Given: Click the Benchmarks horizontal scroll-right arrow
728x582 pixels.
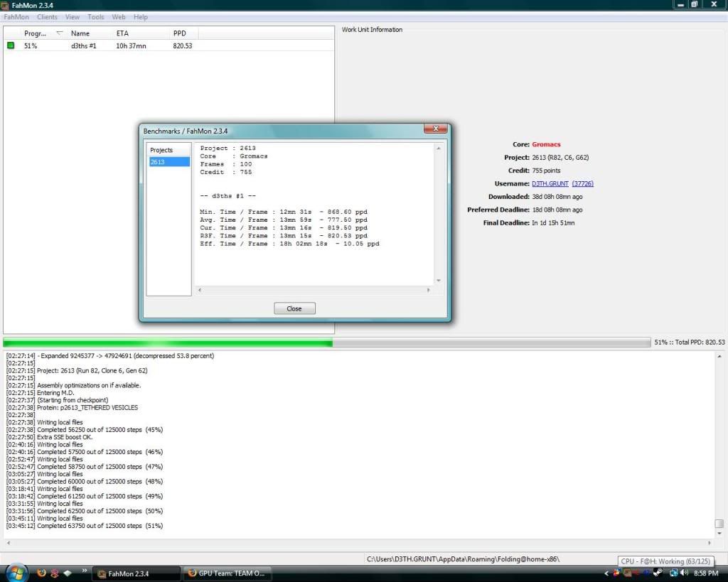Looking at the screenshot, I should coord(428,290).
